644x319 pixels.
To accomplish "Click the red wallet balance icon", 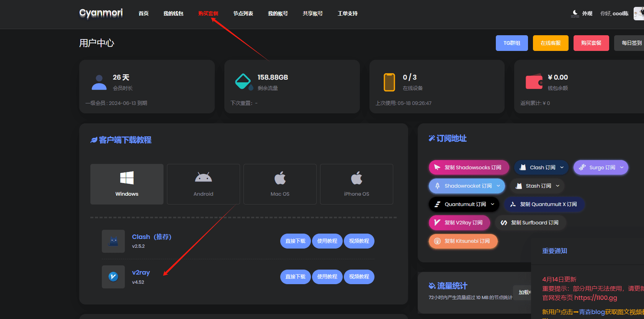I will coord(534,82).
